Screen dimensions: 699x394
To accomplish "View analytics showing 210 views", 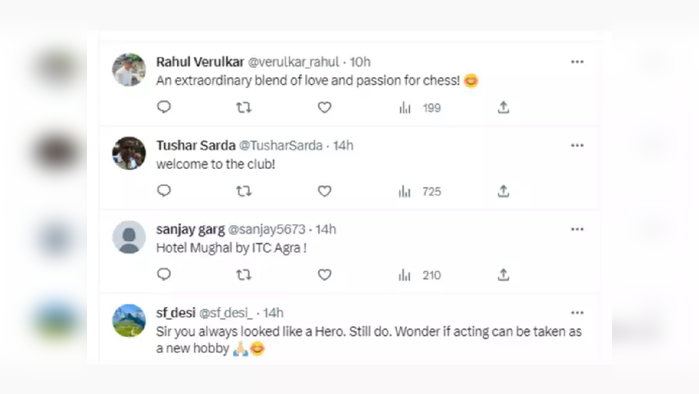I will point(419,275).
